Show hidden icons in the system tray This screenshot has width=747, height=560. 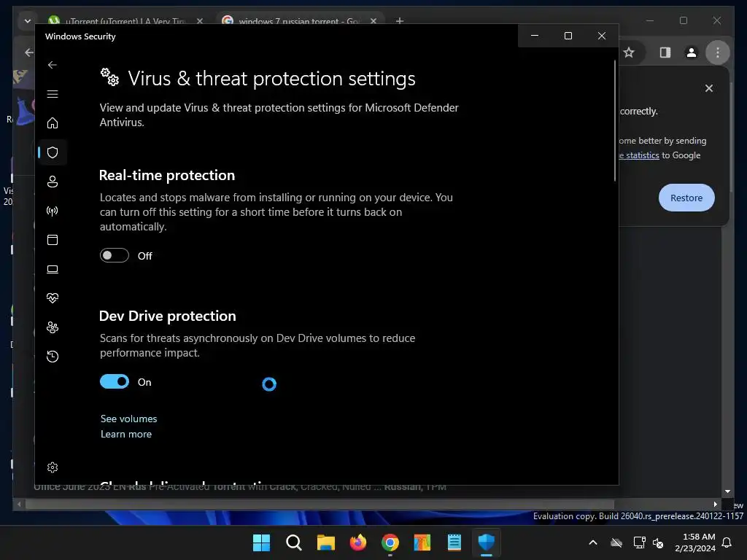click(592, 542)
